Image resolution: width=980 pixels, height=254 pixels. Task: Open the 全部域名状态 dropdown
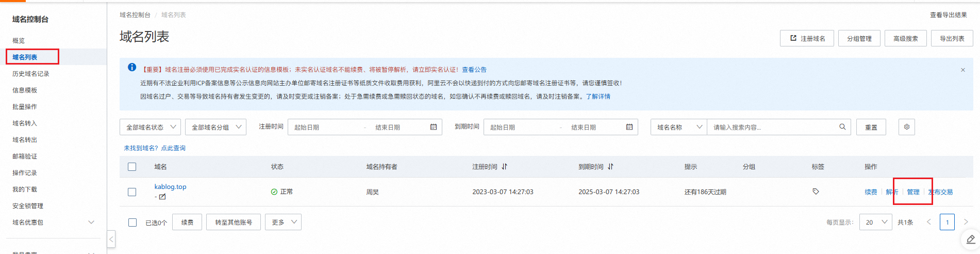point(150,127)
